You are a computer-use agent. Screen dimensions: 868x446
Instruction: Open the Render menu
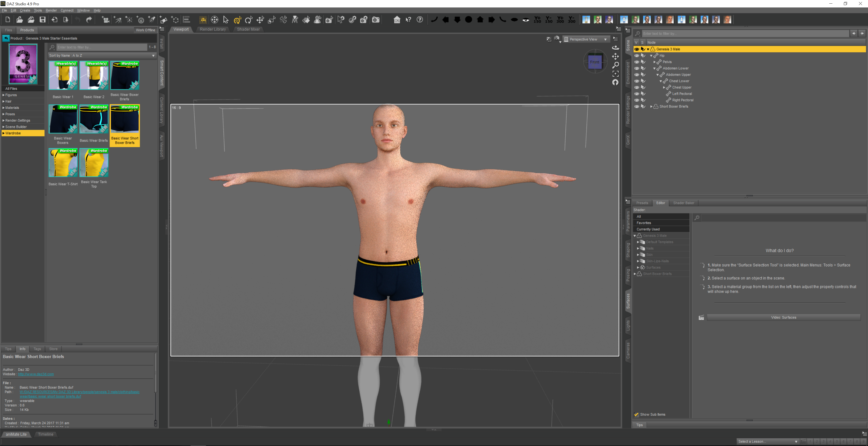point(51,10)
